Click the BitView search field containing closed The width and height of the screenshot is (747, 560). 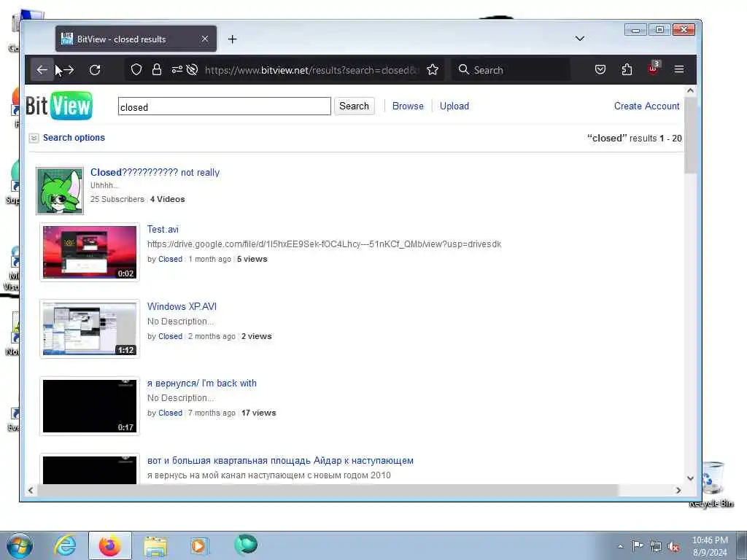(225, 106)
